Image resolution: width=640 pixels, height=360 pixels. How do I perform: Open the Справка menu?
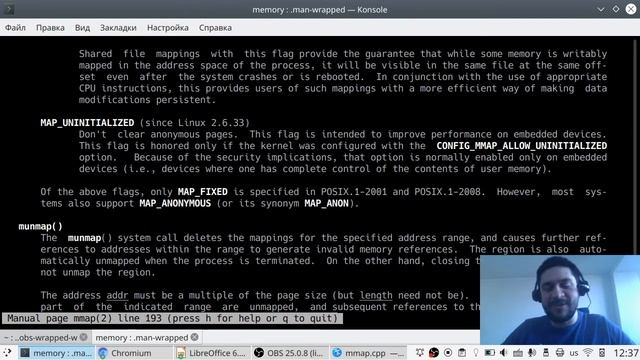coord(215,28)
